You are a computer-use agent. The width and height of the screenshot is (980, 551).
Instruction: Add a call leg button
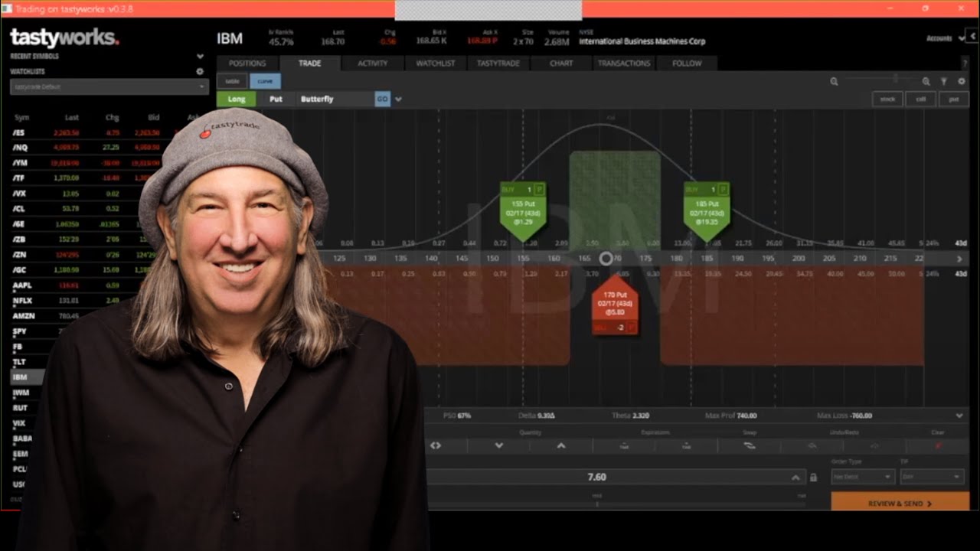pos(921,99)
